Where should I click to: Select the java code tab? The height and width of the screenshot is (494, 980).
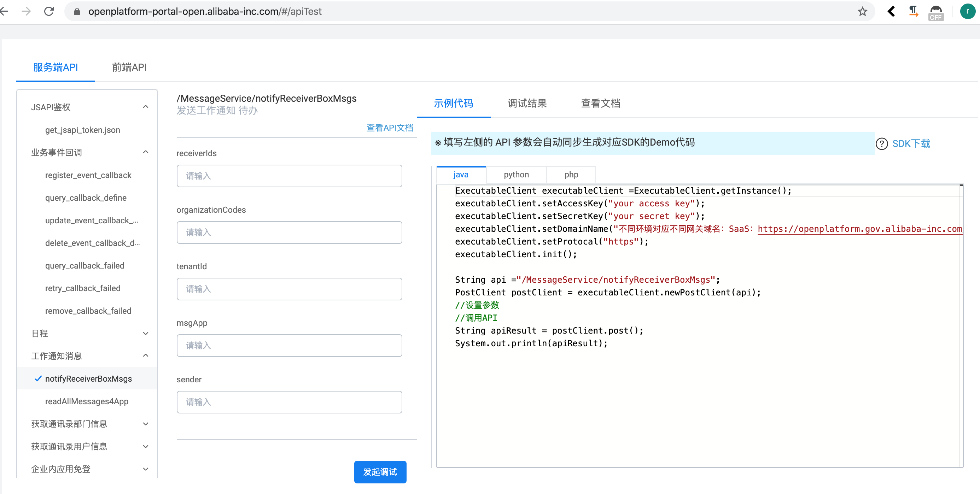[x=461, y=175]
